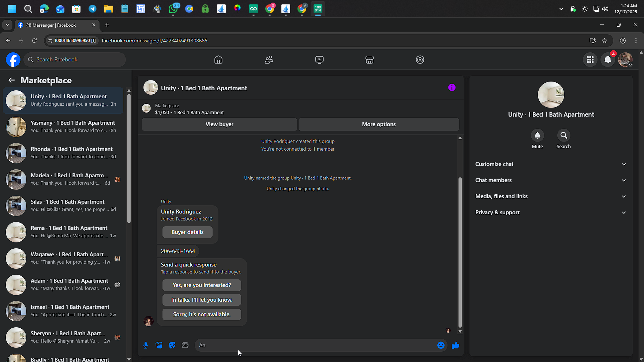
Task: Click the browser address bar URL
Action: pyautogui.click(x=154, y=41)
